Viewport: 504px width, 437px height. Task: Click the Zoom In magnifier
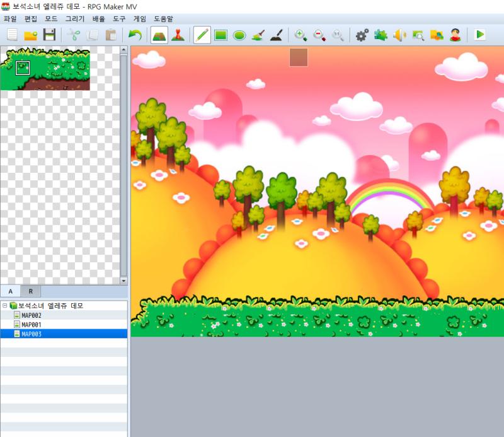click(301, 35)
